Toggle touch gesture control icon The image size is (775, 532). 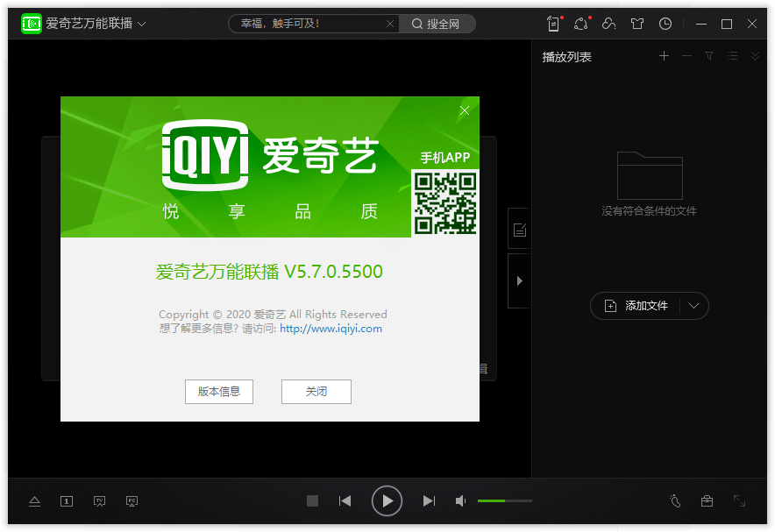pyautogui.click(x=675, y=500)
